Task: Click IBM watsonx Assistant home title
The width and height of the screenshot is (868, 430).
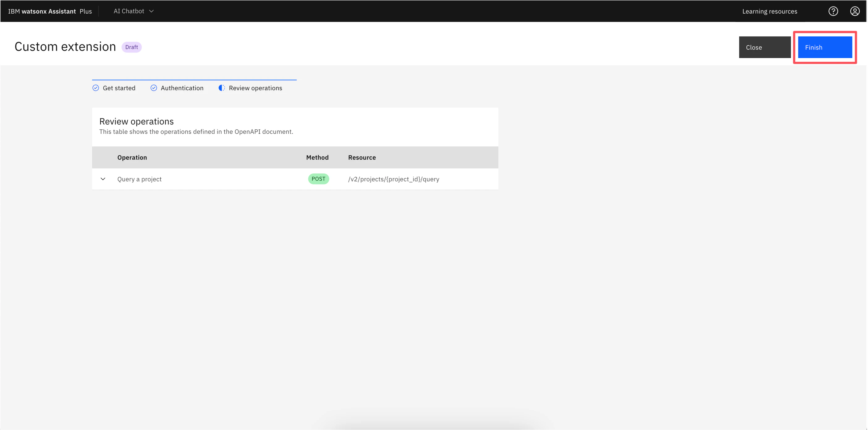Action: pyautogui.click(x=42, y=11)
